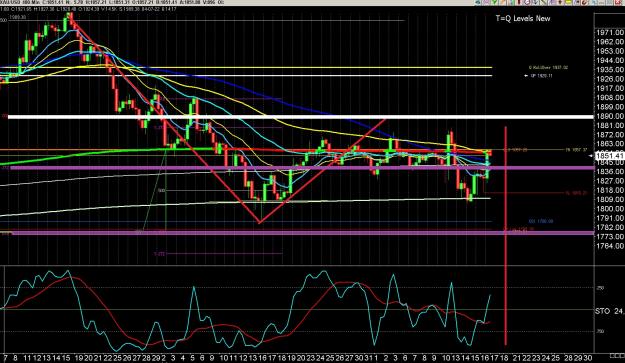Screen dimensions: 625x363
Task: Click the 1791.00 price axis label
Action: (x=610, y=218)
